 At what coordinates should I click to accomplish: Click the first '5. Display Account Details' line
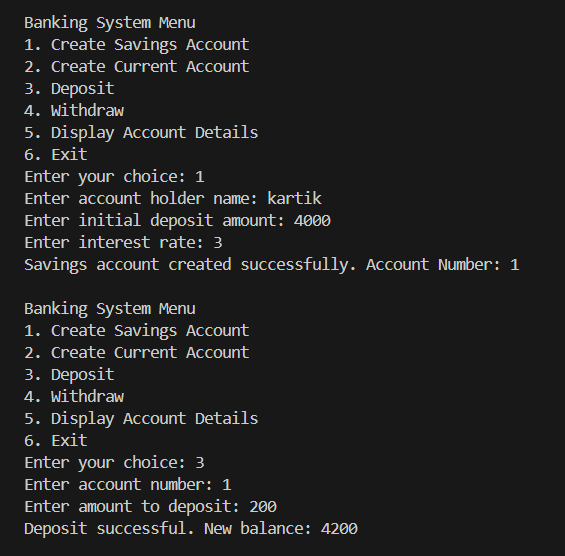coord(141,133)
